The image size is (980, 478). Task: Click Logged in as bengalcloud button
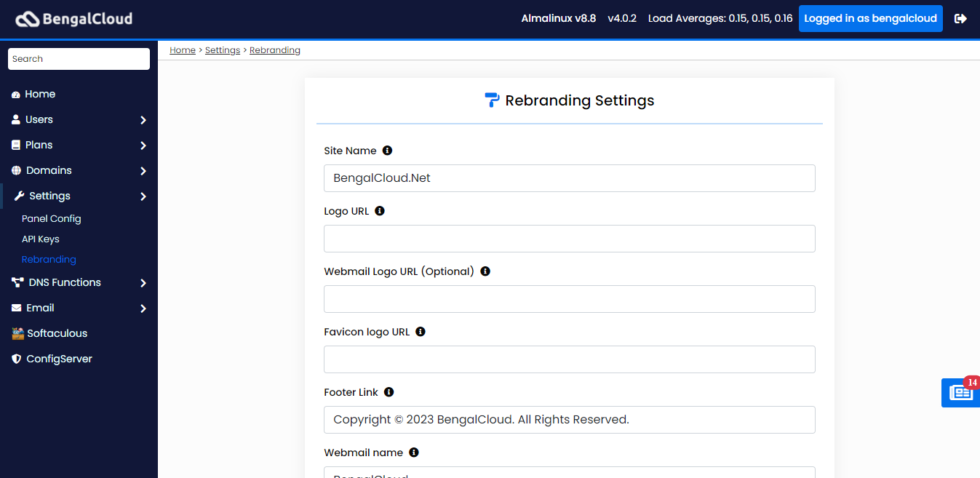tap(870, 19)
